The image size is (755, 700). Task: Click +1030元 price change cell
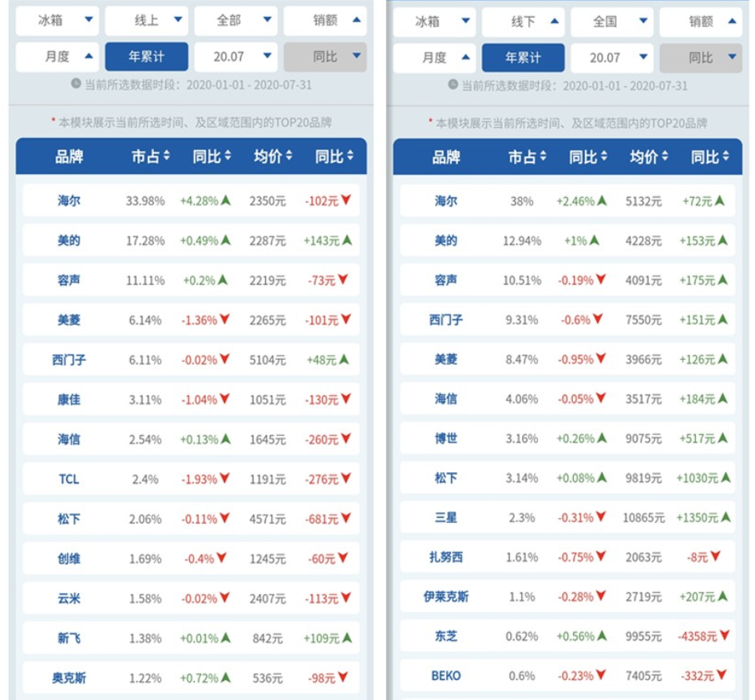(698, 478)
